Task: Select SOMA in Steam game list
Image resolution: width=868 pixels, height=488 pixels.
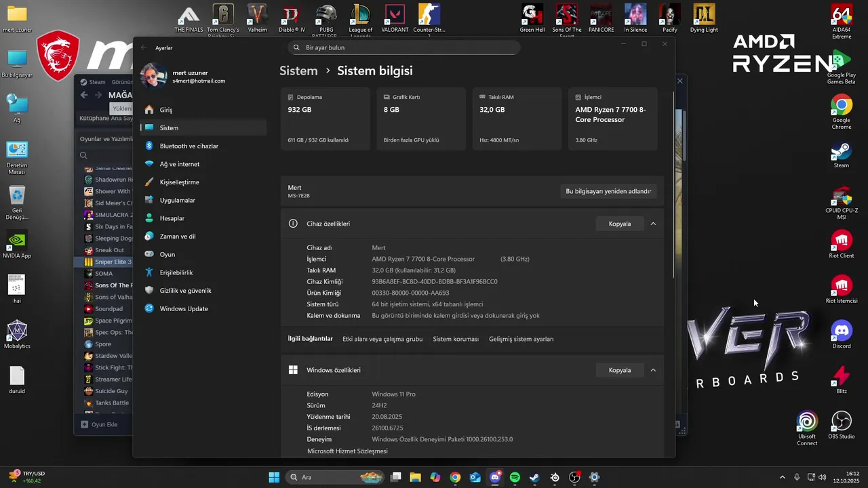Action: pos(104,274)
